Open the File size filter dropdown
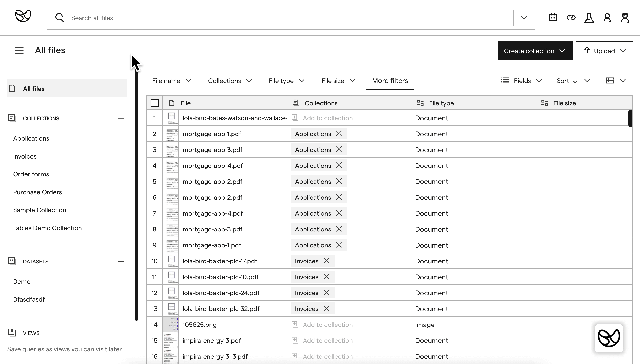 [338, 81]
